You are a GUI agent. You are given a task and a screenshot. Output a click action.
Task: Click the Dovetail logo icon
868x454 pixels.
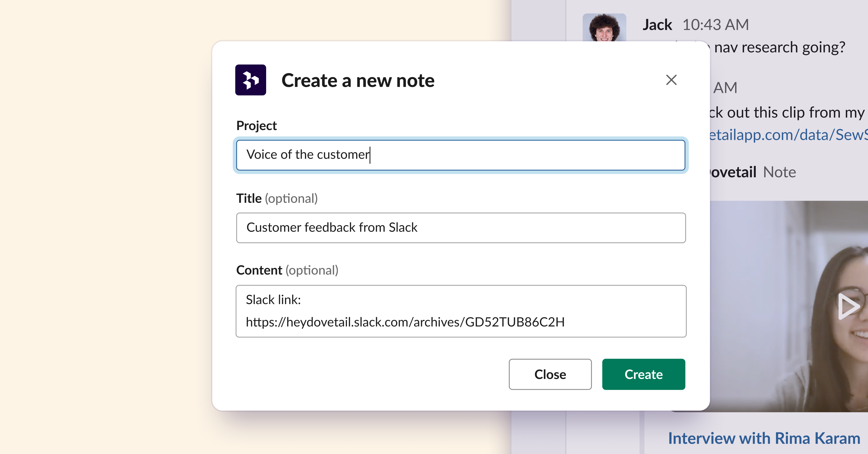tap(250, 80)
